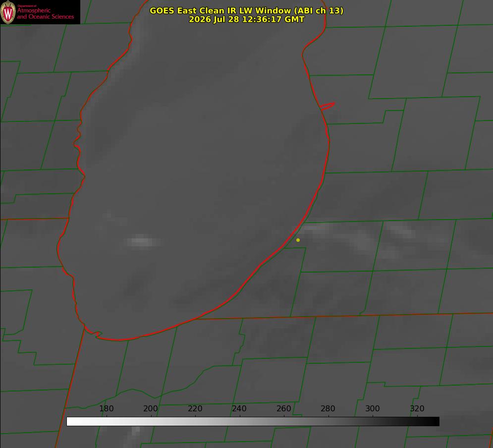The width and height of the screenshot is (493, 448).
Task: Click the GOES East Clean IR LW Window title
Action: pyautogui.click(x=247, y=10)
